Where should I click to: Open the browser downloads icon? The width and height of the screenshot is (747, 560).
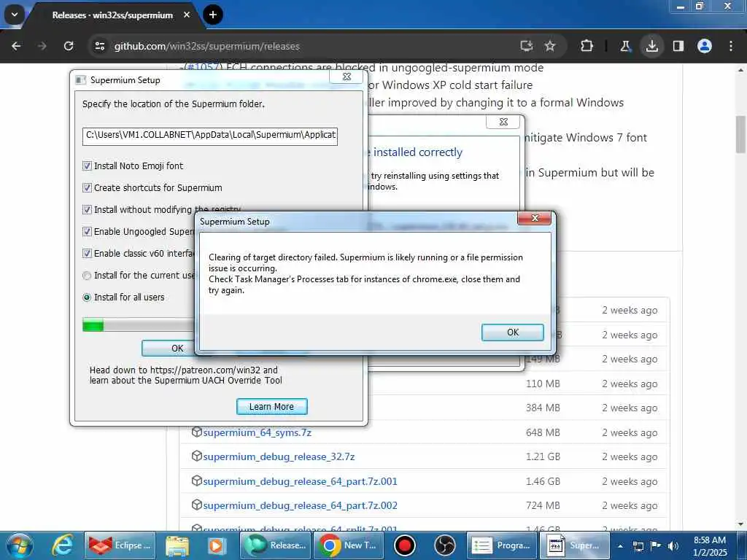651,46
